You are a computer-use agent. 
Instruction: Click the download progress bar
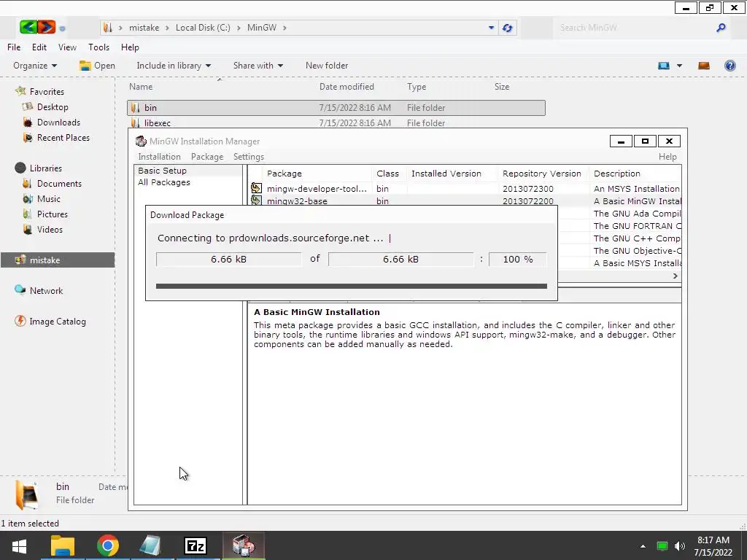coord(351,286)
